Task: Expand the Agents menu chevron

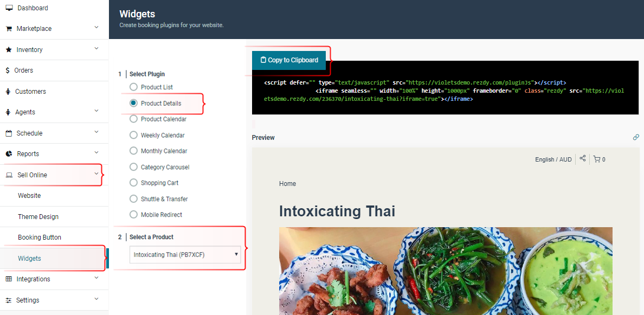Action: (x=96, y=111)
